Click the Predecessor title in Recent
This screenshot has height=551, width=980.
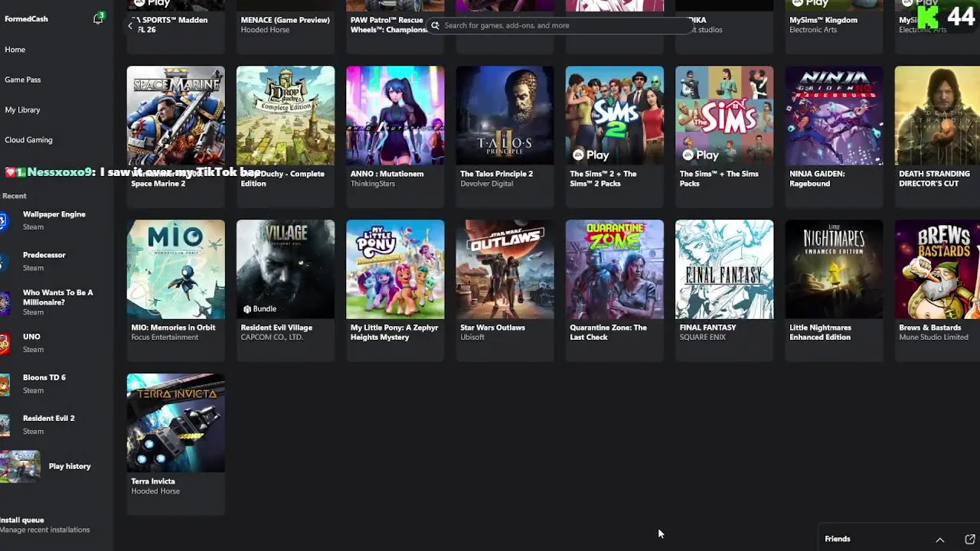click(44, 255)
